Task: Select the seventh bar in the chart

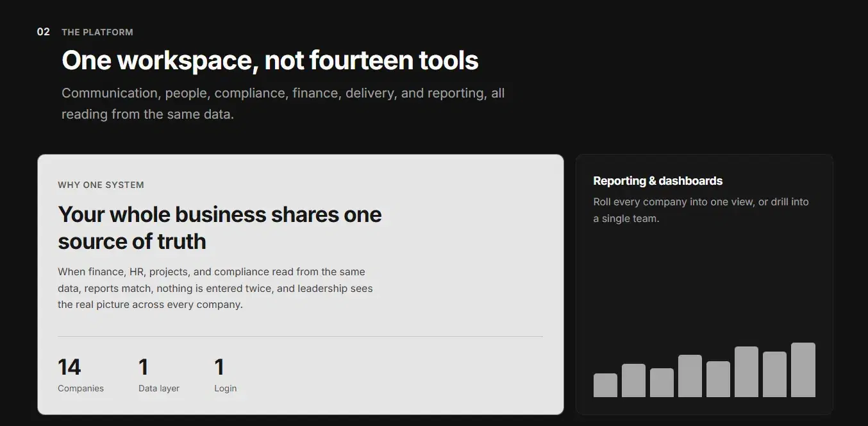Action: 774,374
